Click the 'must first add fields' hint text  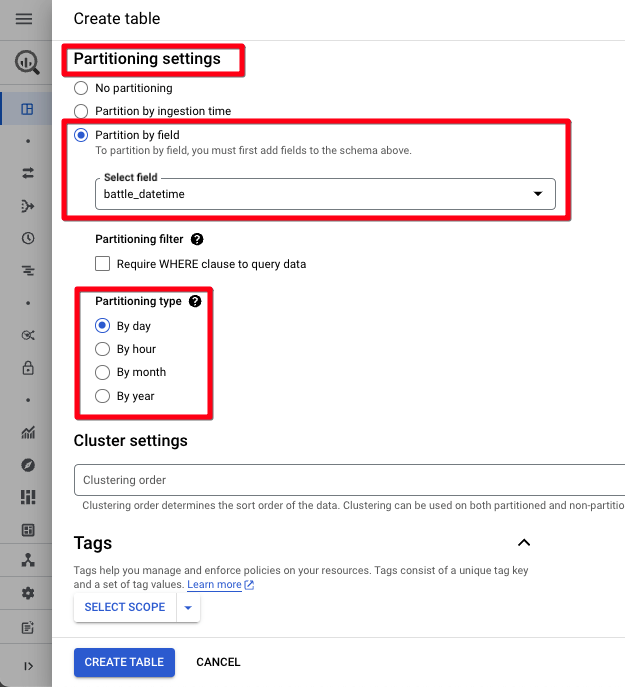pos(253,150)
